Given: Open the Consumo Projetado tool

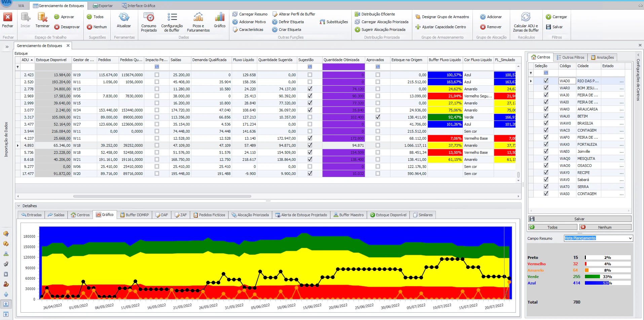Looking at the screenshot, I should [x=149, y=21].
